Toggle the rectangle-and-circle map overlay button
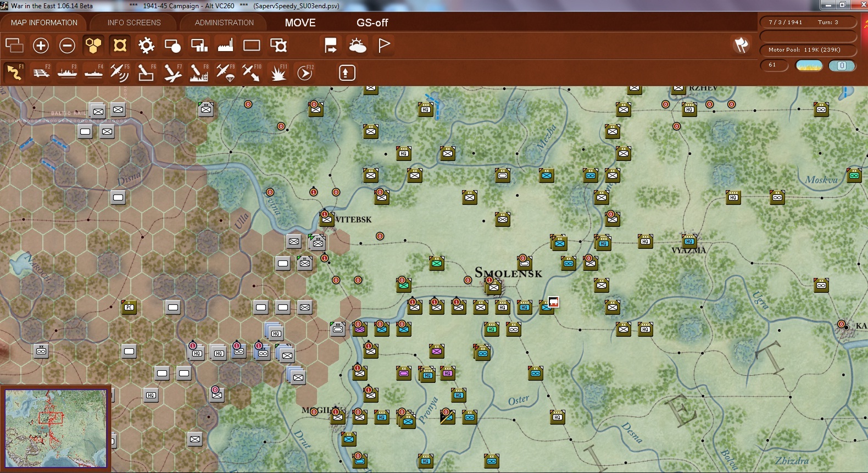The width and height of the screenshot is (868, 473). pyautogui.click(x=173, y=45)
